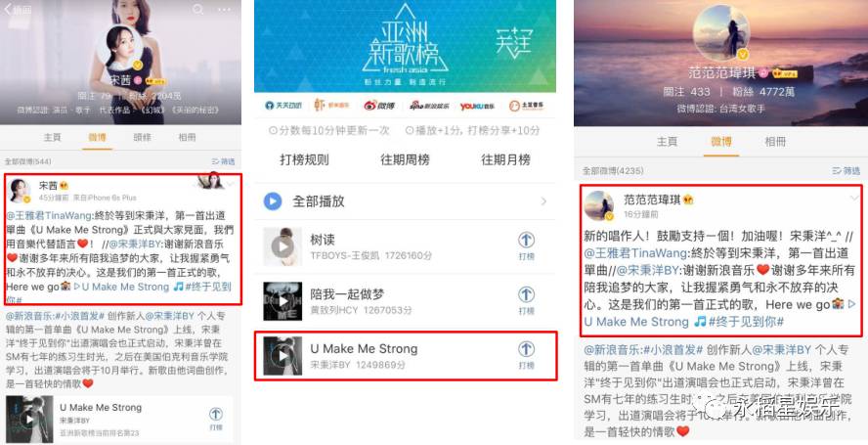Open the three-dot more menu on profile header
The image size is (868, 445).
click(224, 10)
